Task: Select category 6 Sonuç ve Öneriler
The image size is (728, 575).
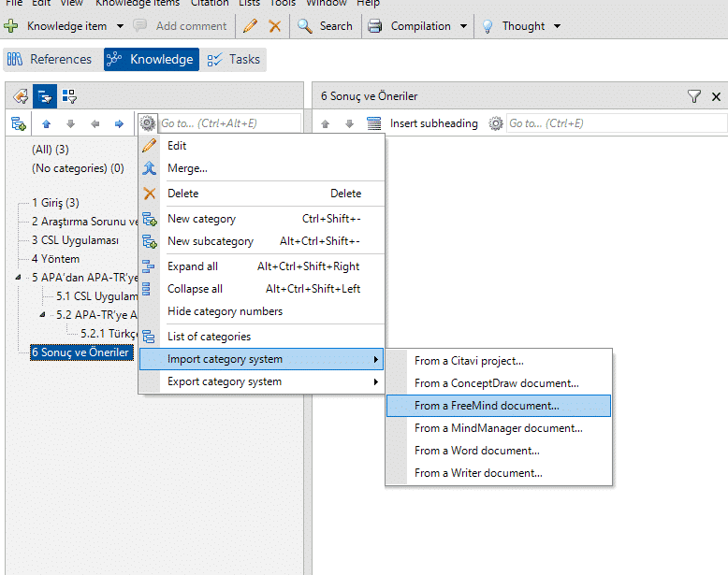Action: [80, 352]
